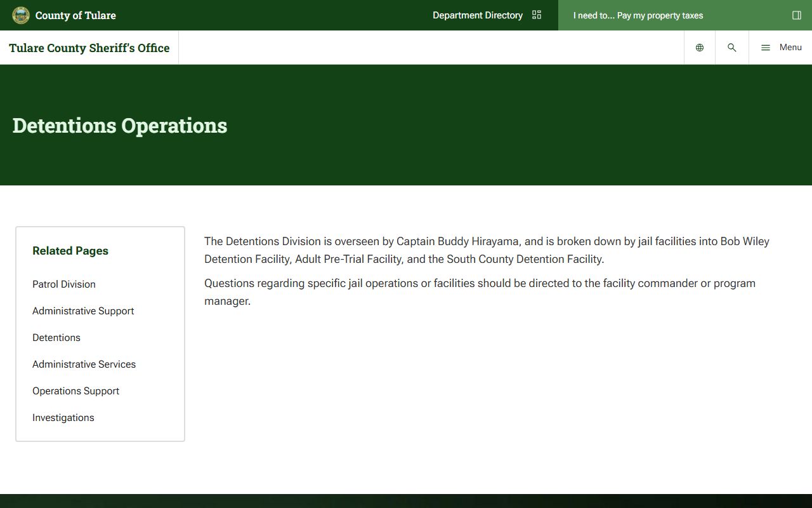The height and width of the screenshot is (508, 812).
Task: Click the County of Tulare seal logo
Action: tap(21, 15)
